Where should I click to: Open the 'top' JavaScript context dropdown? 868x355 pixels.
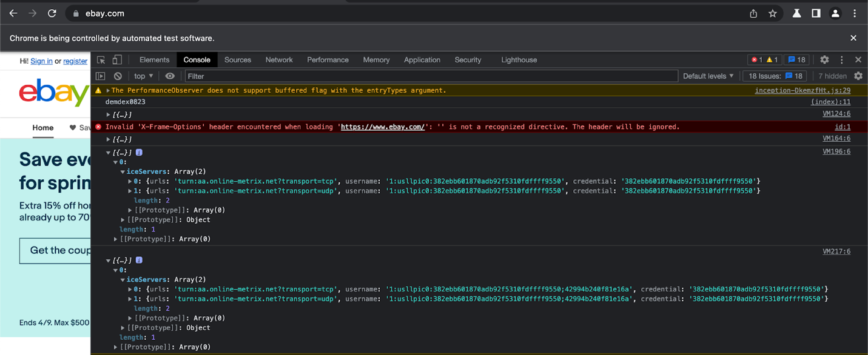[x=144, y=76]
